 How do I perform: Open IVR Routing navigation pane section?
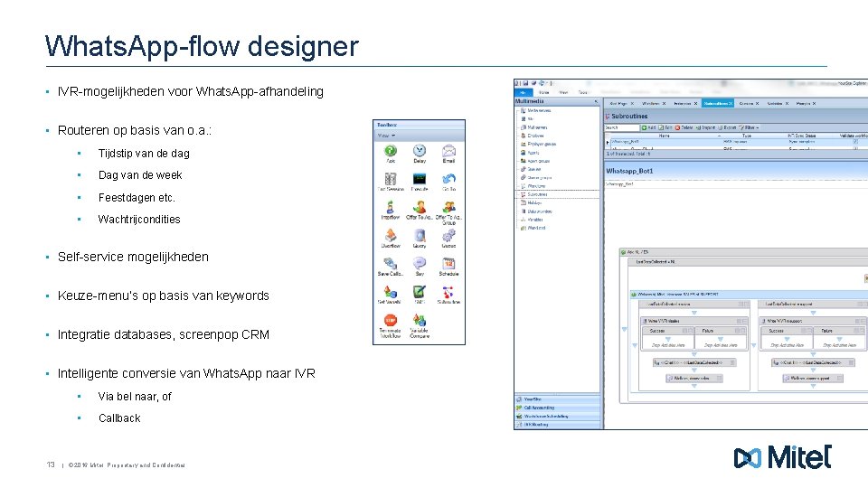[x=558, y=425]
